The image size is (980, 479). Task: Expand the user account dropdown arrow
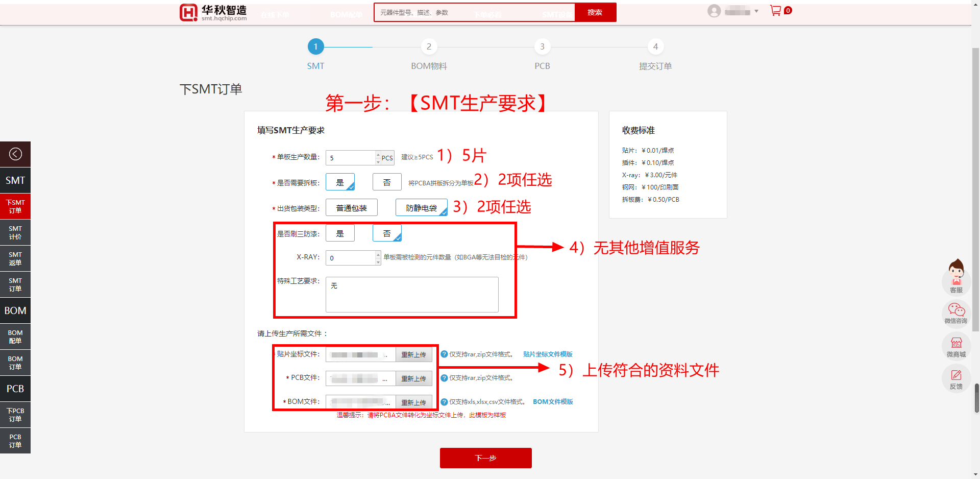756,11
